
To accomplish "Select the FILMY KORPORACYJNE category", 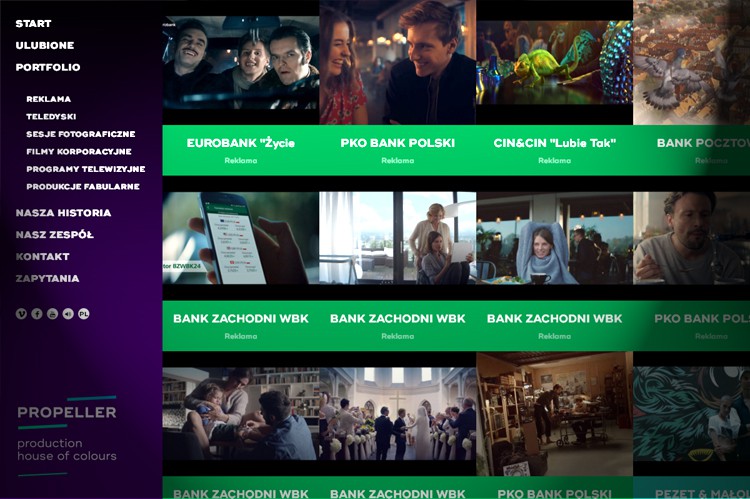I will click(x=79, y=151).
